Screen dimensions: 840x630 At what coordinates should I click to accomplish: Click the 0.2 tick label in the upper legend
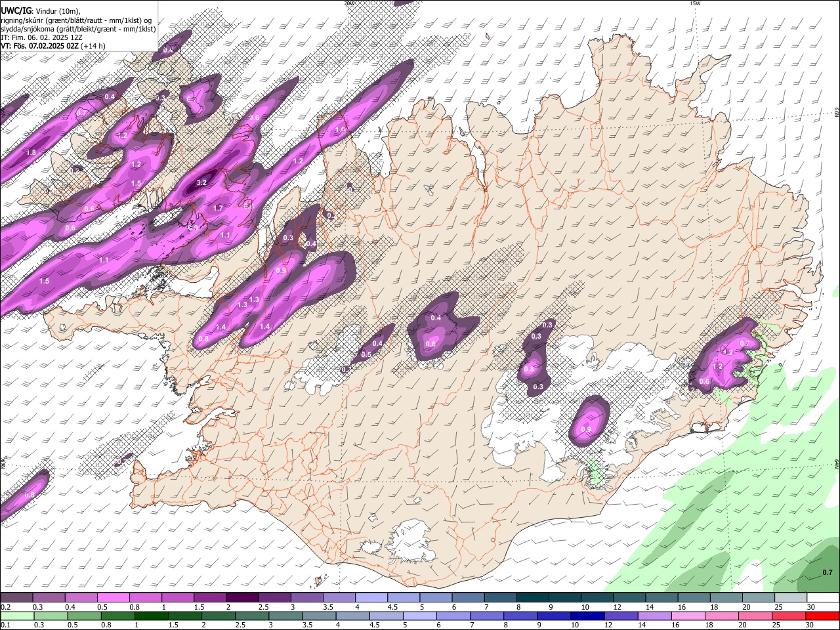[5, 607]
